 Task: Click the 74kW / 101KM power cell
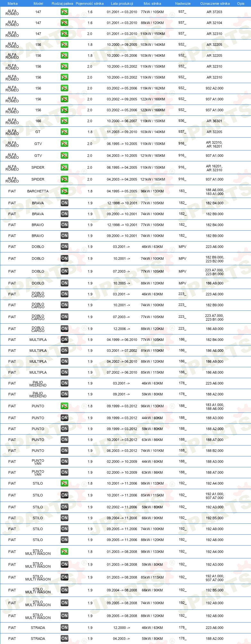(152, 451)
